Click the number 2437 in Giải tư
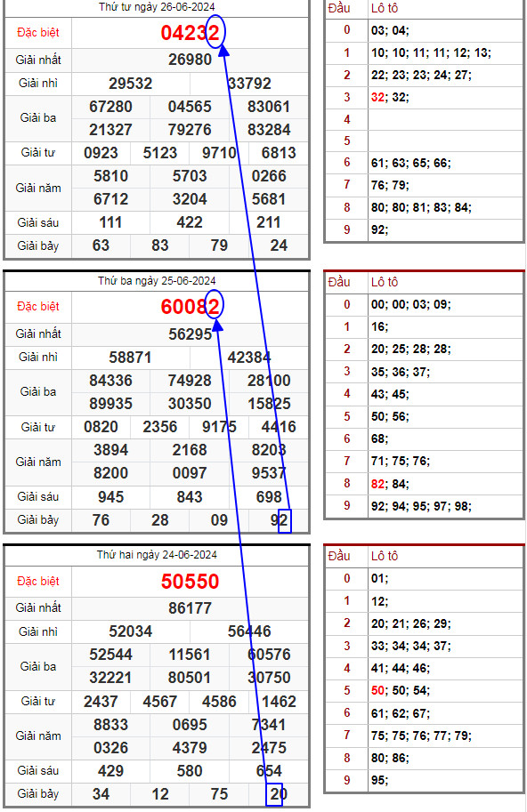The height and width of the screenshot is (812, 527). click(101, 702)
